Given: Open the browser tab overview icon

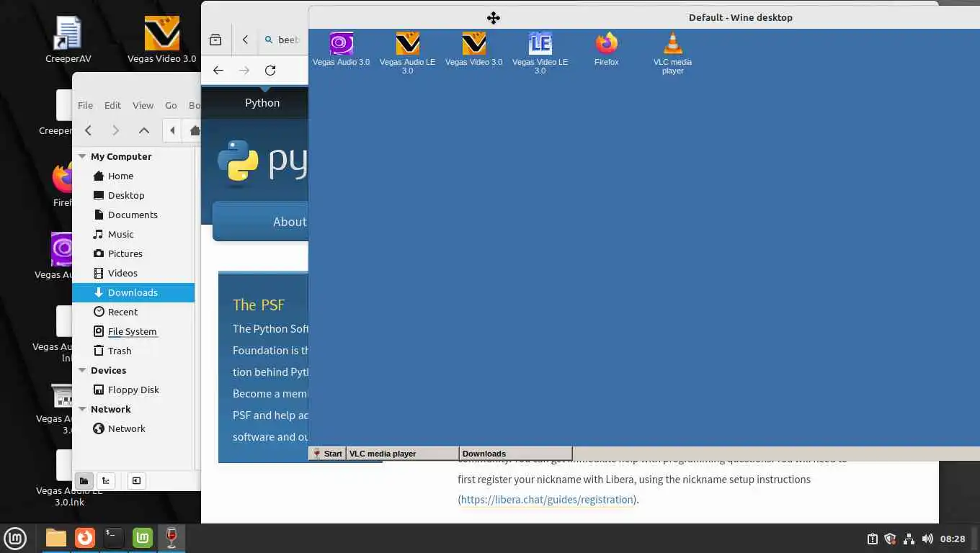Looking at the screenshot, I should click(215, 40).
